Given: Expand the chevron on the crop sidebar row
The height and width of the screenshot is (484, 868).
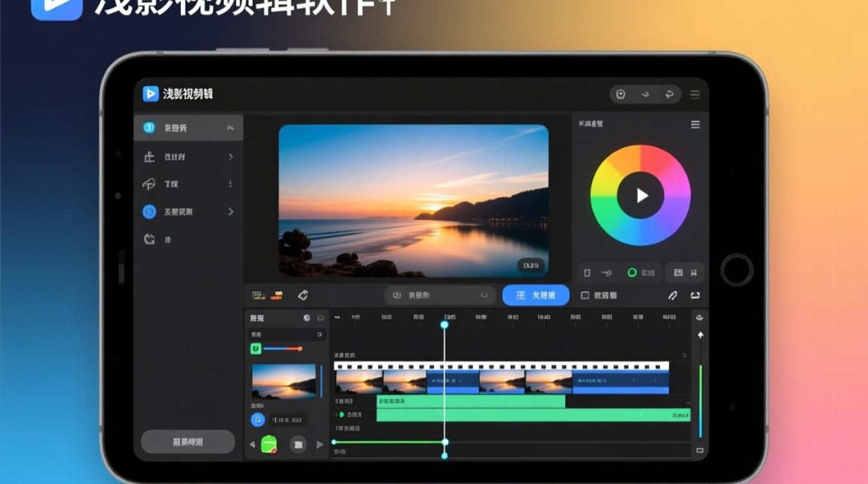Looking at the screenshot, I should (x=231, y=157).
